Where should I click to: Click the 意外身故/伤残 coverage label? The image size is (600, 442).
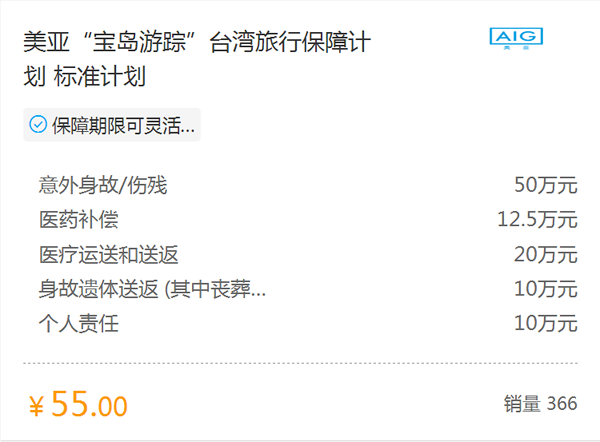pyautogui.click(x=103, y=185)
